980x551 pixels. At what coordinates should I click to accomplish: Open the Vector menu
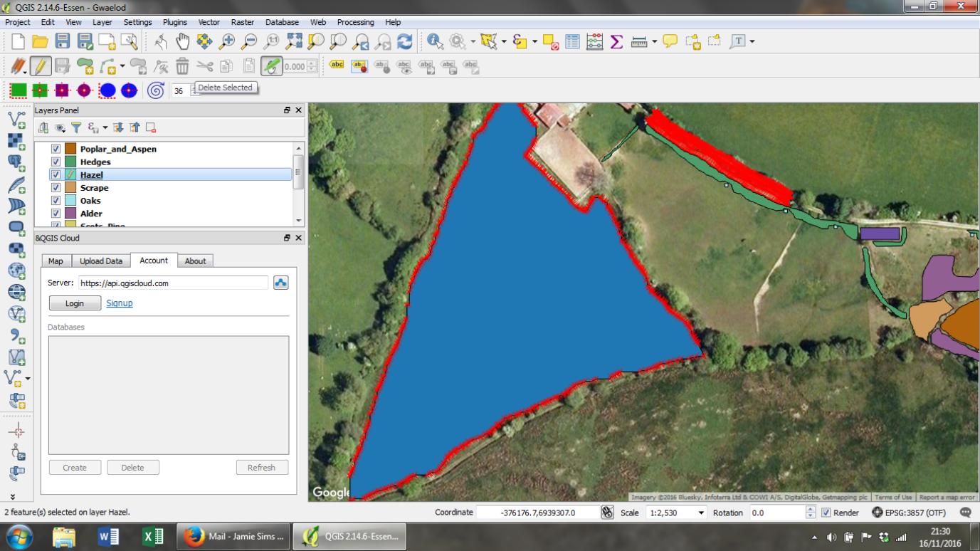tap(209, 22)
